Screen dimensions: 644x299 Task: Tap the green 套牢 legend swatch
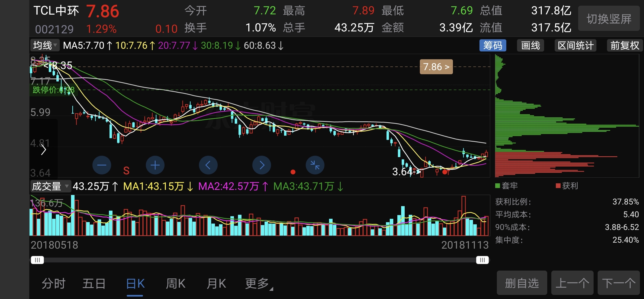click(x=497, y=186)
